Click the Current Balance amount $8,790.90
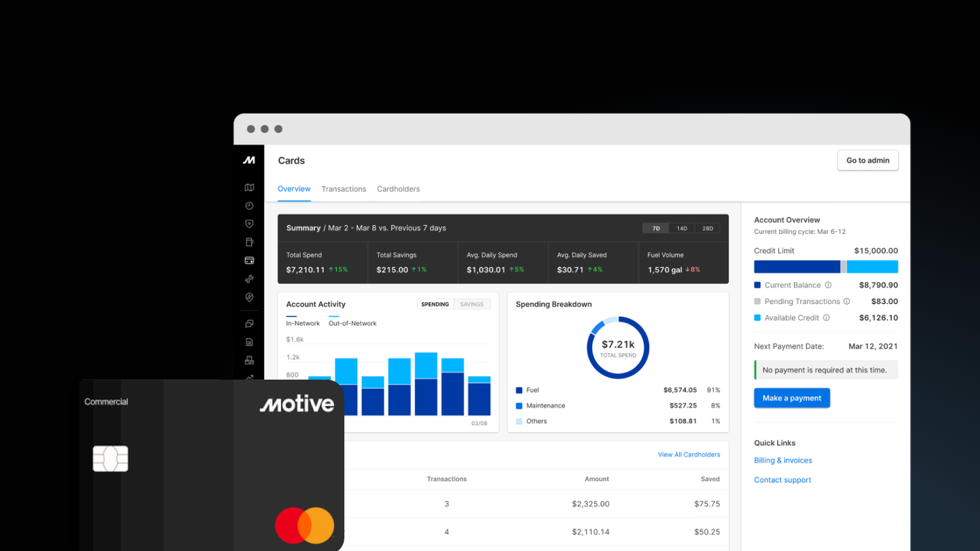The height and width of the screenshot is (551, 980). (879, 286)
